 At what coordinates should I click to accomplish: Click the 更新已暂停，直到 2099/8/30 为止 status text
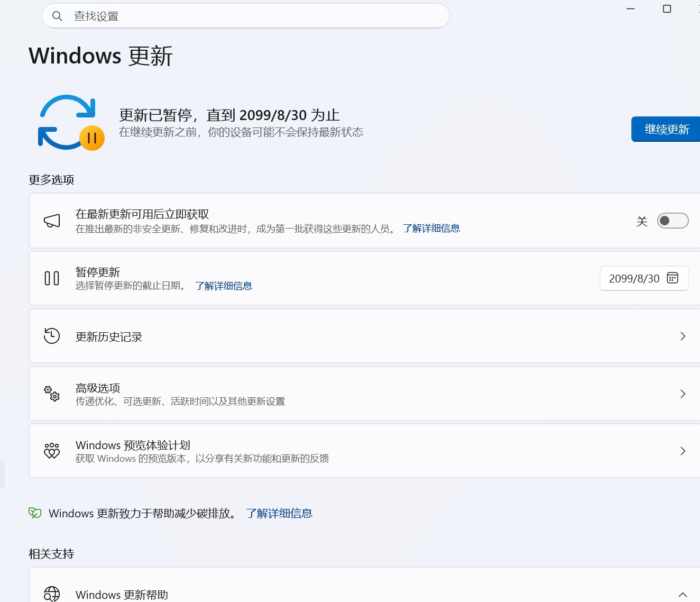[229, 115]
